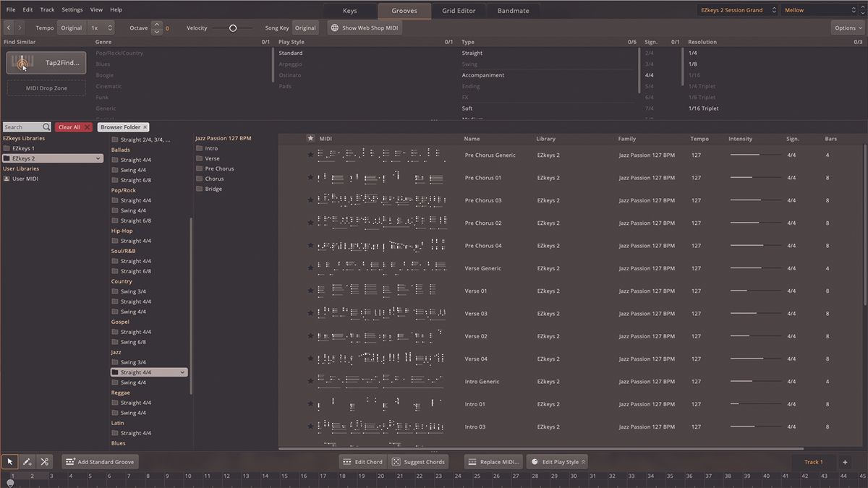868x488 pixels.
Task: Switch to the Grid Editor tab
Action: coord(459,11)
